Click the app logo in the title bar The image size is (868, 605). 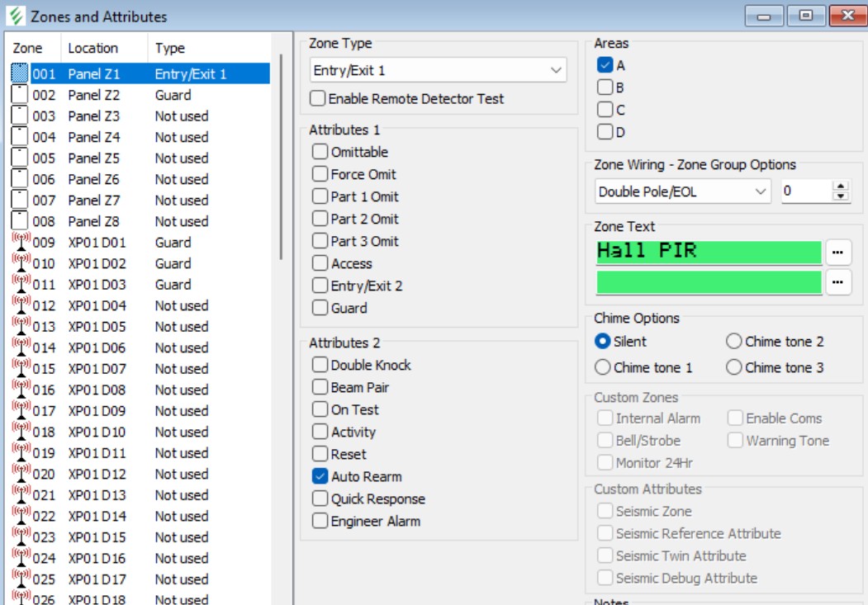point(15,17)
